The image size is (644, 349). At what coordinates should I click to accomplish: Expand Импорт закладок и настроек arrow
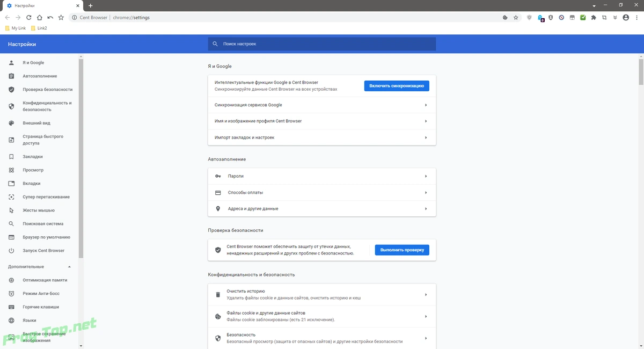pyautogui.click(x=426, y=138)
